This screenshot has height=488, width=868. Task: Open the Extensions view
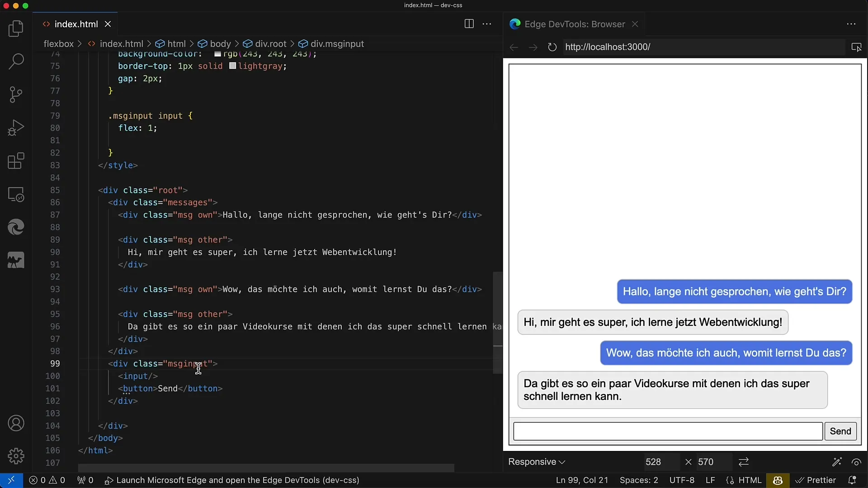click(16, 161)
